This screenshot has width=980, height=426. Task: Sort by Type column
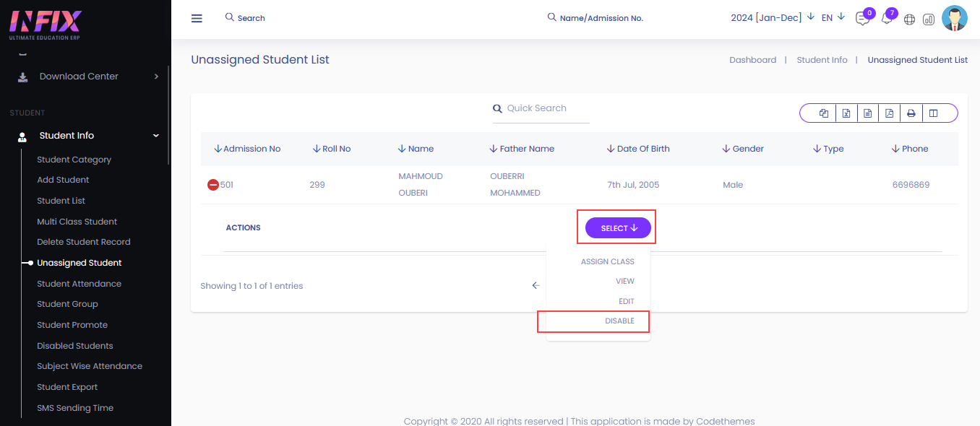tap(828, 149)
